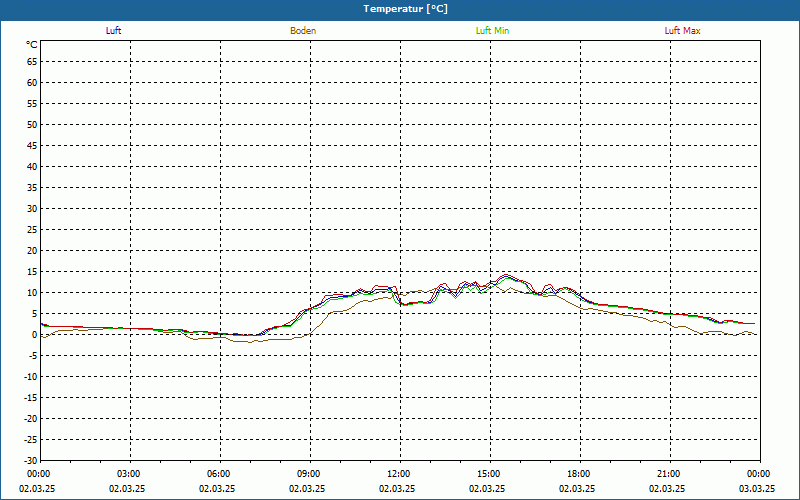
Task: Click the 18:00 time axis label
Action: (579, 474)
